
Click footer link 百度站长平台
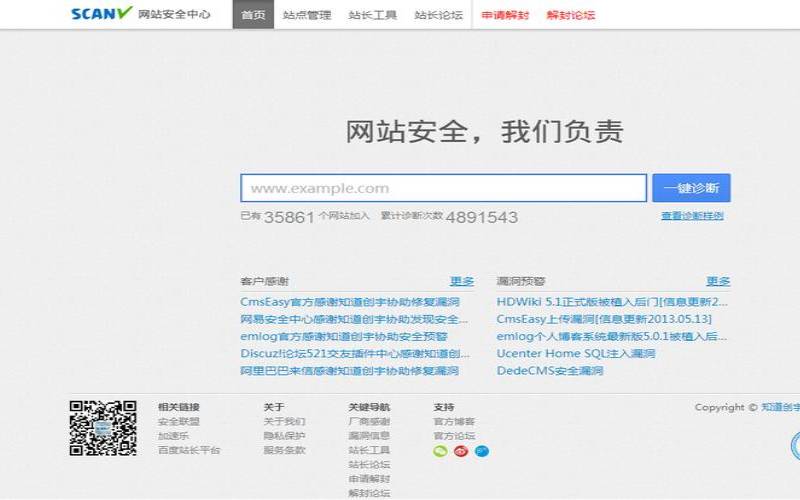point(189,451)
